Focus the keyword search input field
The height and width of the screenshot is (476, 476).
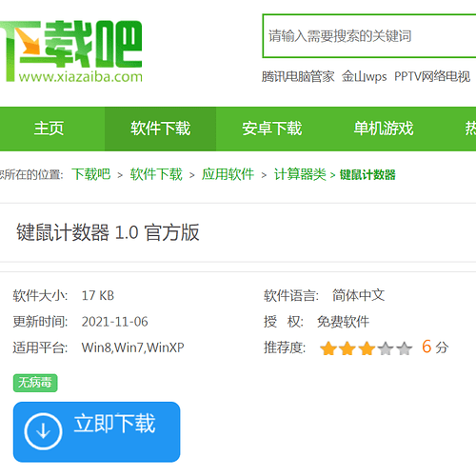369,36
